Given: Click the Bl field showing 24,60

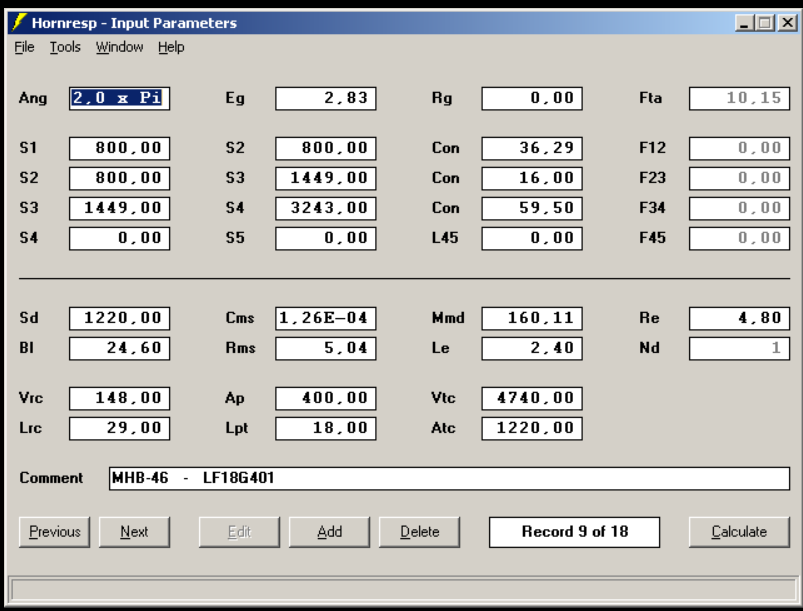Looking at the screenshot, I should (119, 348).
